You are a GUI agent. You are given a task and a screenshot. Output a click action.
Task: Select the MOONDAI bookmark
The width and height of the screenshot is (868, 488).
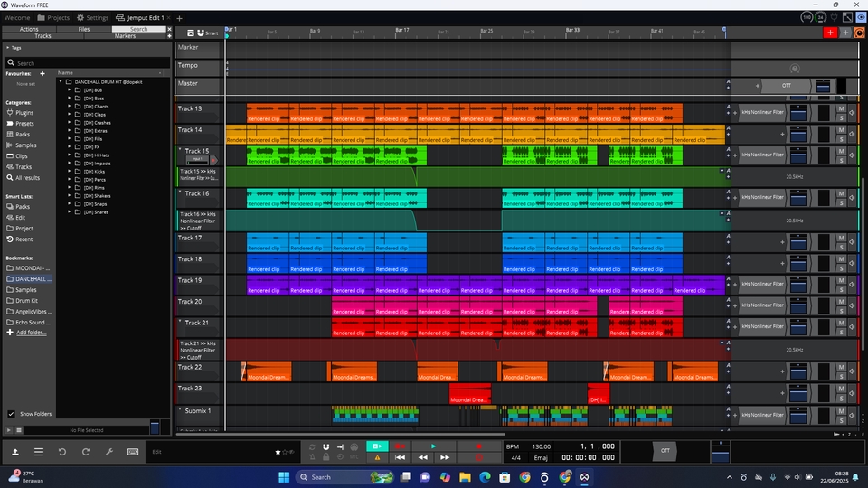(29, 268)
